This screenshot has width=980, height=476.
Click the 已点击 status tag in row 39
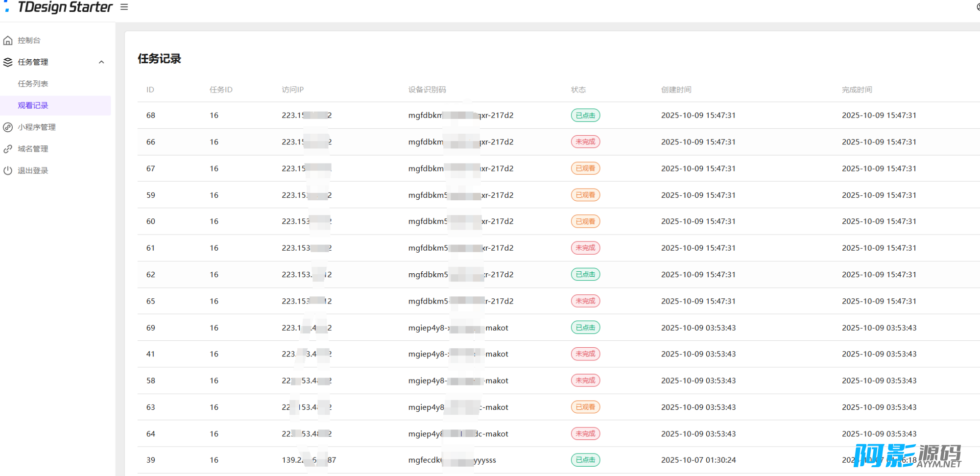pos(585,460)
